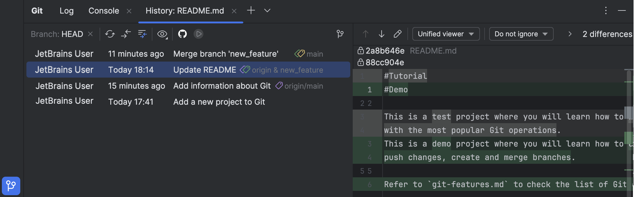Click the branch icon on the history toolbar
This screenshot has height=197, width=644.
coord(340,34)
